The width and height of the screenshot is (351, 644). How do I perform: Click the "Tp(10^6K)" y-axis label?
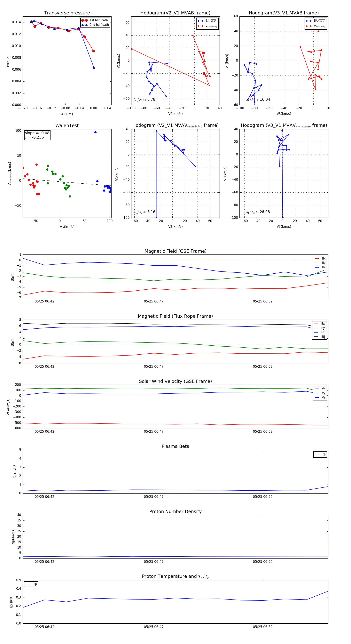click(12, 602)
